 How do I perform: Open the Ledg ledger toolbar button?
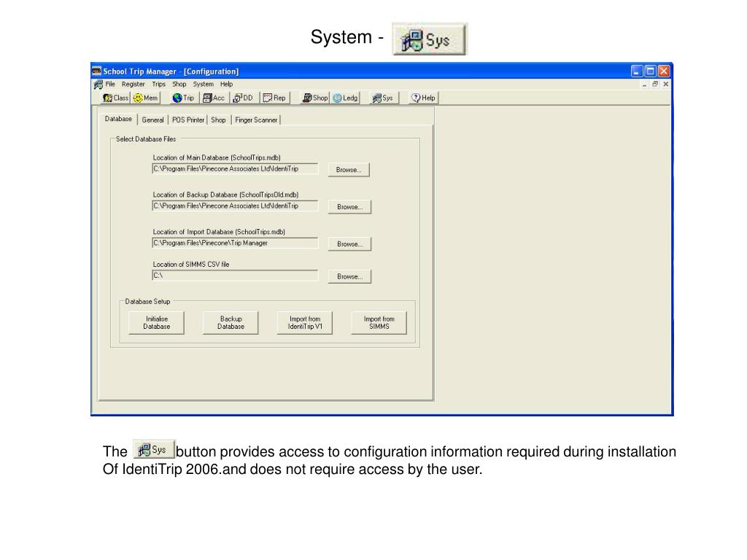(x=345, y=98)
